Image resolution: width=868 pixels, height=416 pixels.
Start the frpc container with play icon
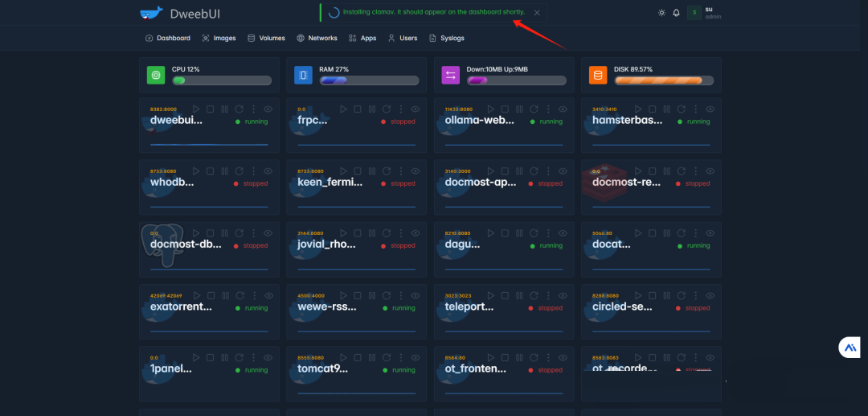[343, 109]
